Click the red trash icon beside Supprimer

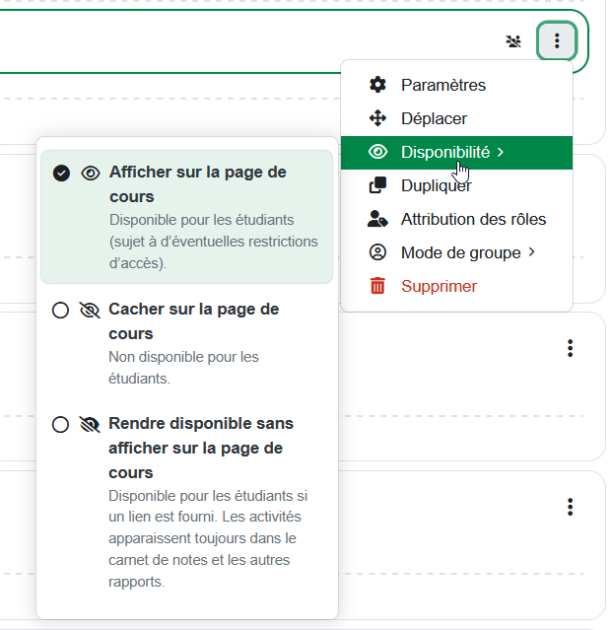[x=377, y=287]
